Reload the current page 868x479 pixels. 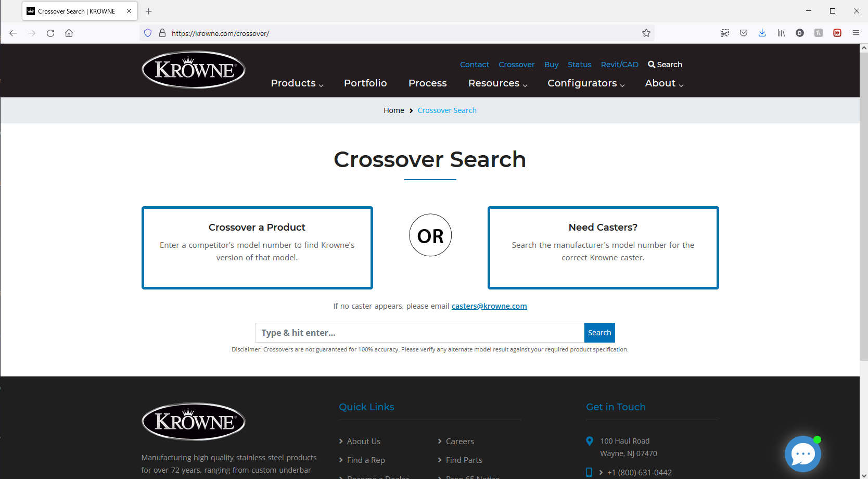pyautogui.click(x=50, y=33)
